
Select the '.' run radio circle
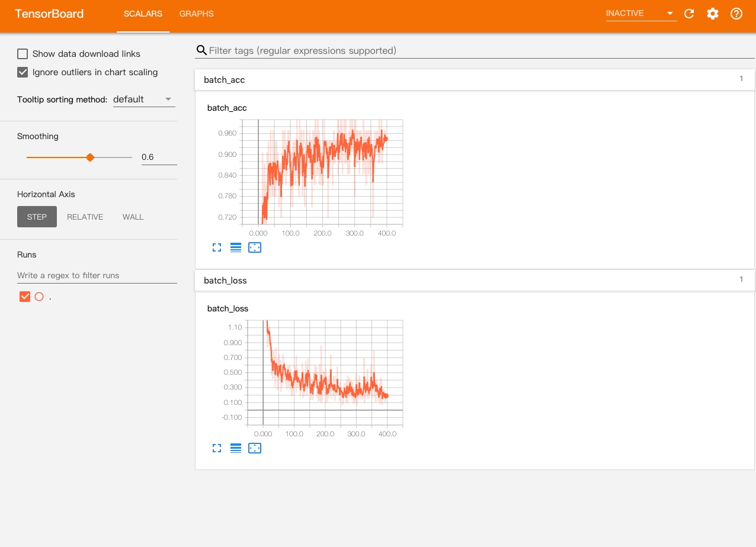coord(39,297)
